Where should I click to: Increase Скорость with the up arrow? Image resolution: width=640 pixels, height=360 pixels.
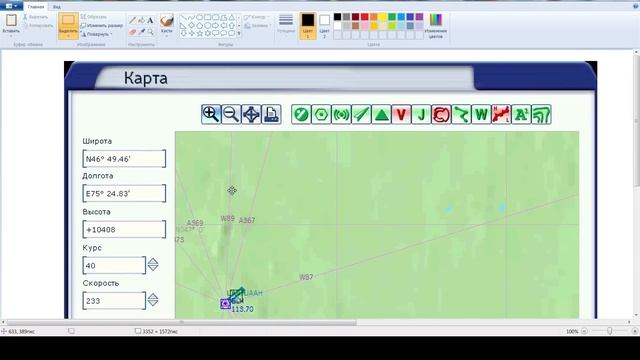pyautogui.click(x=153, y=296)
